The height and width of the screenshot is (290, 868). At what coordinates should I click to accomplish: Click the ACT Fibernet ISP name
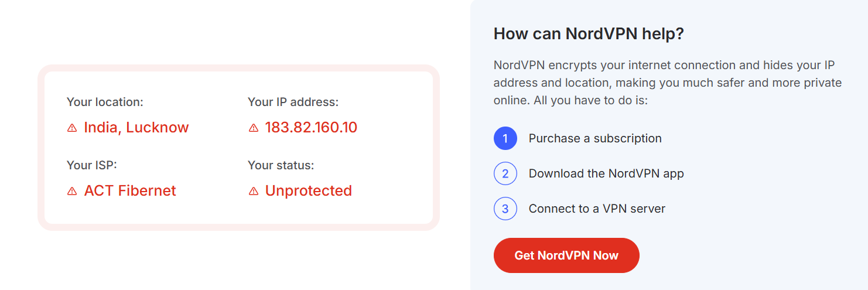pyautogui.click(x=130, y=190)
